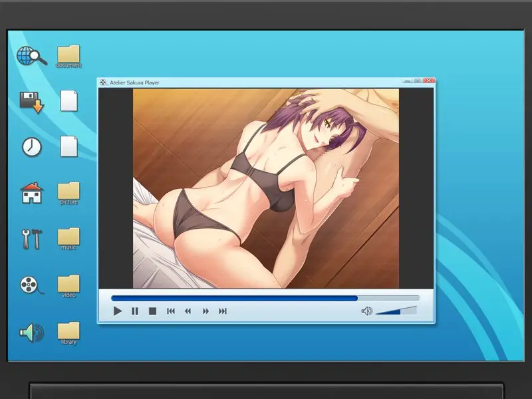Maximize the Atelier Sakura Player window
The height and width of the screenshot is (399, 532).
pyautogui.click(x=418, y=80)
